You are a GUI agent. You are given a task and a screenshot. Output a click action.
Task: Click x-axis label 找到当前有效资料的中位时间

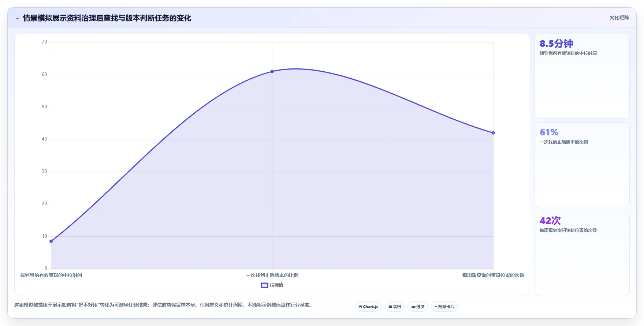[x=51, y=275]
